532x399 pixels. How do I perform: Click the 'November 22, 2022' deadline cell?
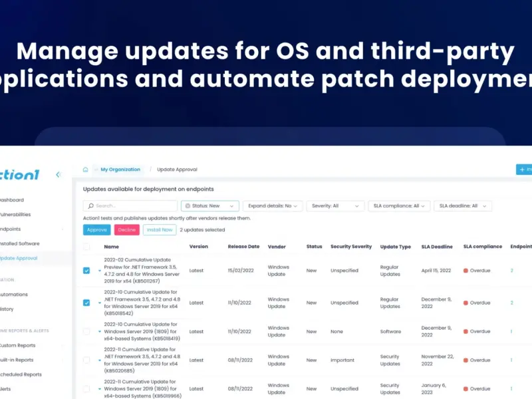click(x=438, y=360)
